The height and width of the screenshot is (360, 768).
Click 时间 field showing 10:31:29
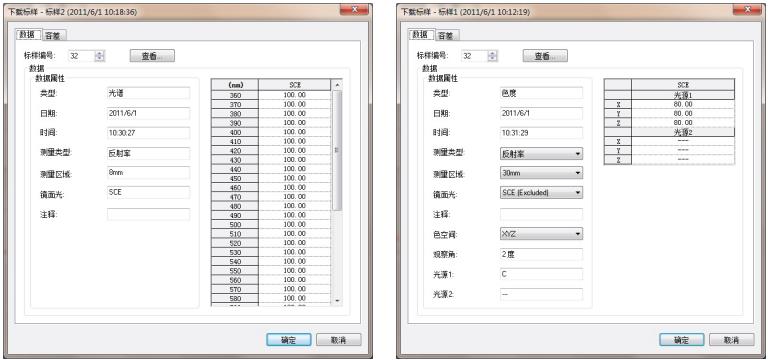[x=541, y=133]
